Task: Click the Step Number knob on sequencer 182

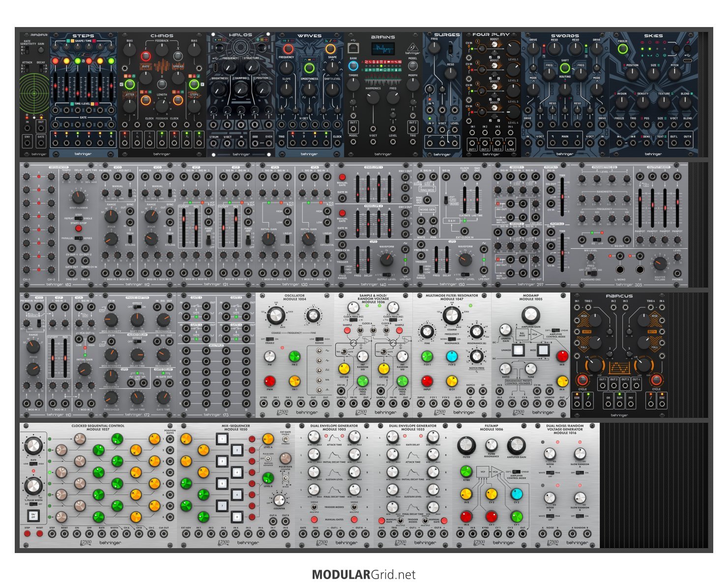Action: pyautogui.click(x=78, y=197)
